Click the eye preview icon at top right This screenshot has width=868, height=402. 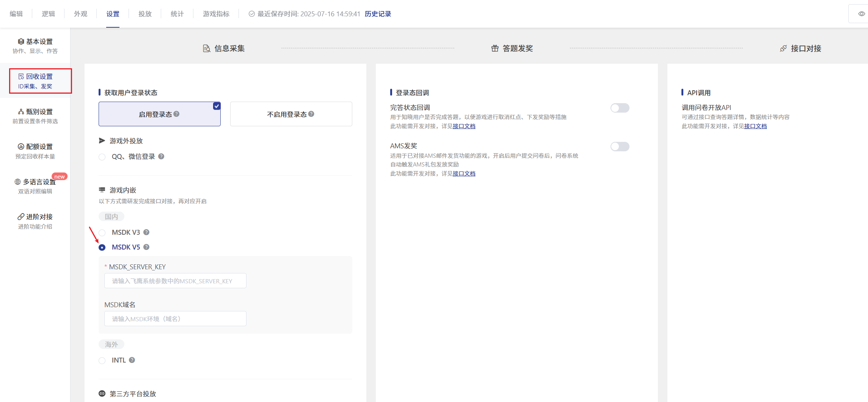(x=862, y=14)
